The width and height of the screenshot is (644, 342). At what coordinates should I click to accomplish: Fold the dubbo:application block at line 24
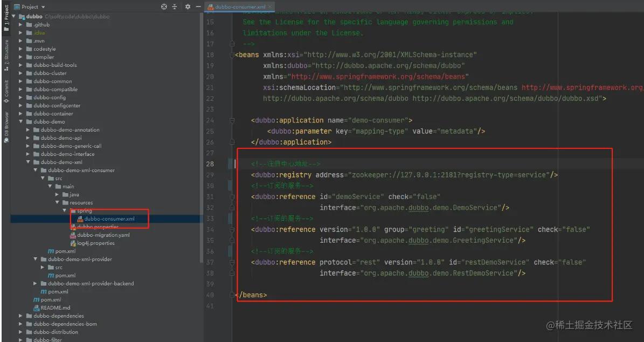(x=232, y=120)
